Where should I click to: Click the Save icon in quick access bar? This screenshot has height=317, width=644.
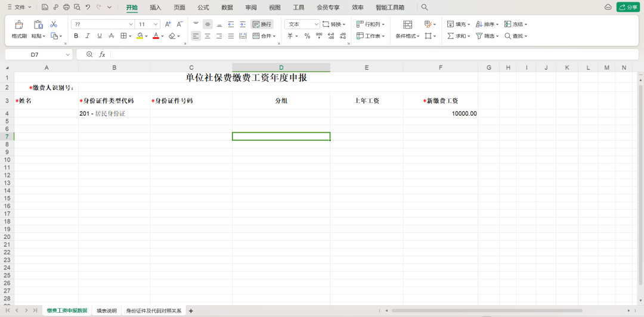click(45, 7)
